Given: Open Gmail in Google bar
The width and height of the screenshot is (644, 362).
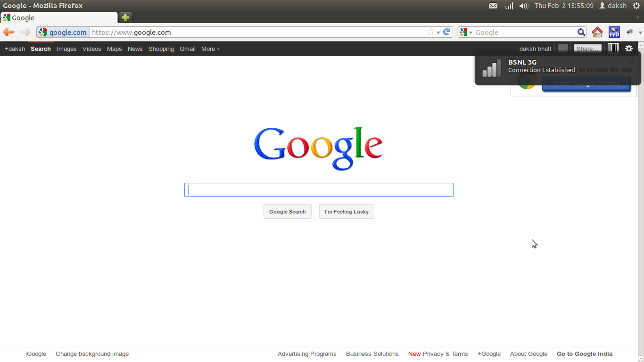Looking at the screenshot, I should tap(188, 49).
